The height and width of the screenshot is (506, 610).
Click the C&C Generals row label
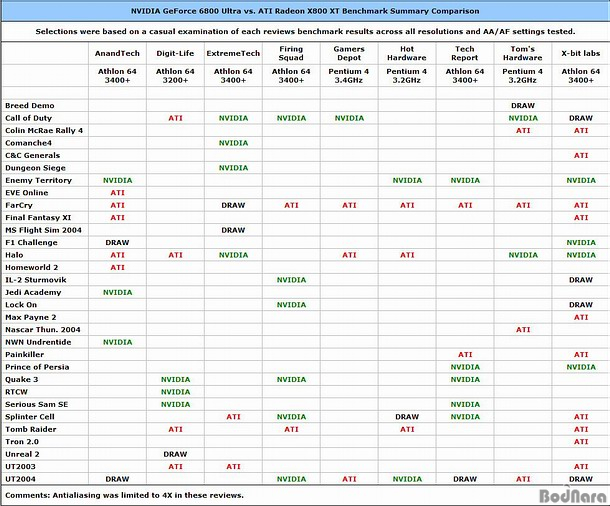[x=33, y=155]
